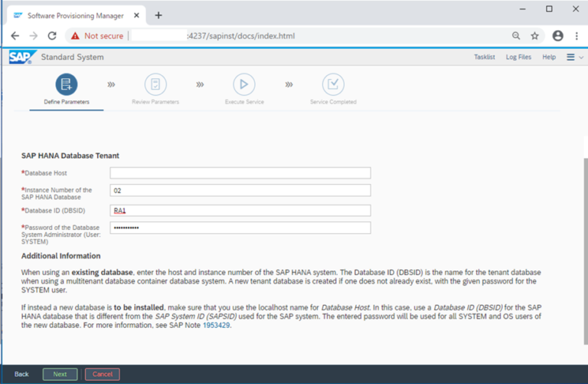Open the Tasklist menu item
The image size is (588, 384).
pyautogui.click(x=484, y=57)
